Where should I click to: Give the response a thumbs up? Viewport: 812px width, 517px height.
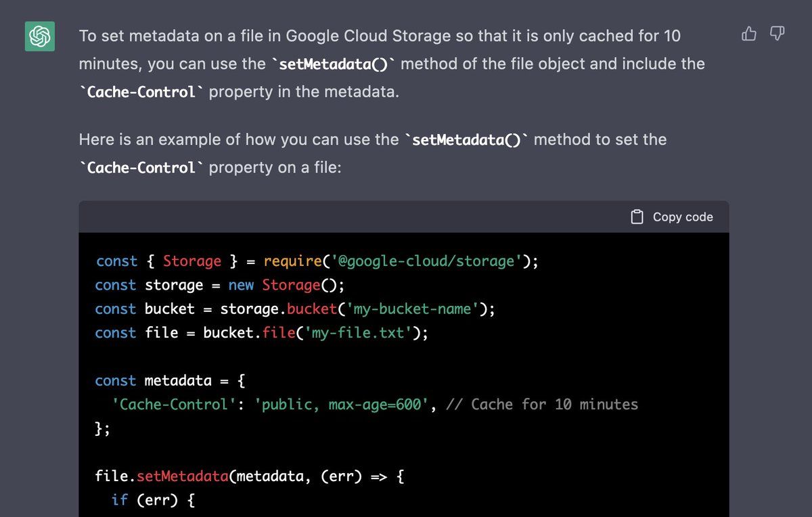tap(749, 33)
